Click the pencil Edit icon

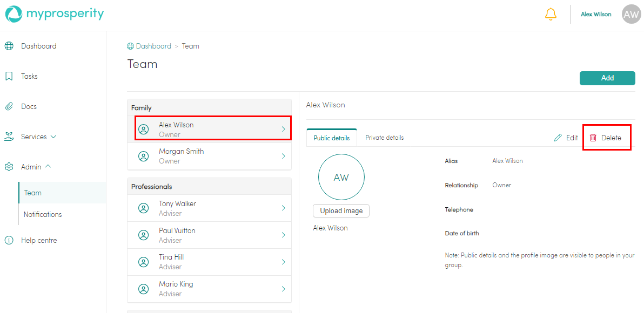coord(558,138)
